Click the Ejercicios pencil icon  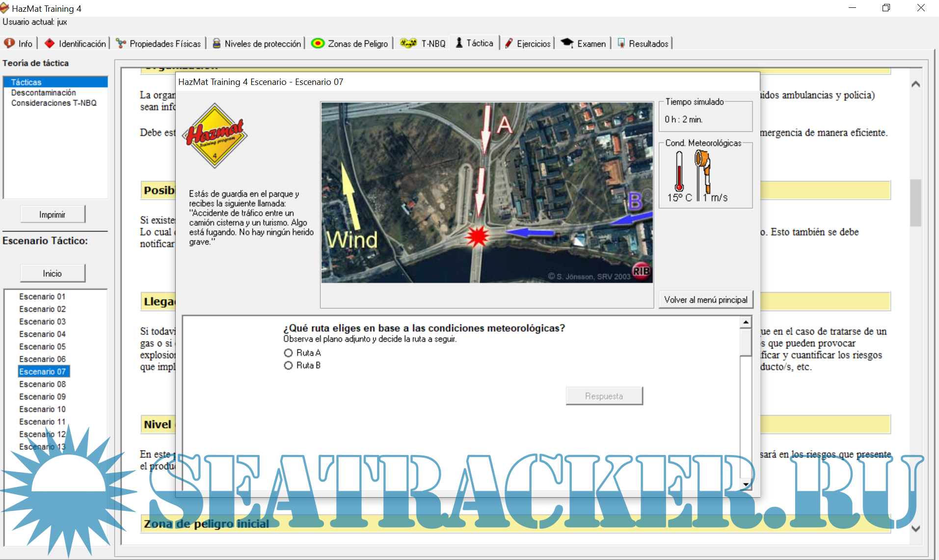(x=509, y=43)
